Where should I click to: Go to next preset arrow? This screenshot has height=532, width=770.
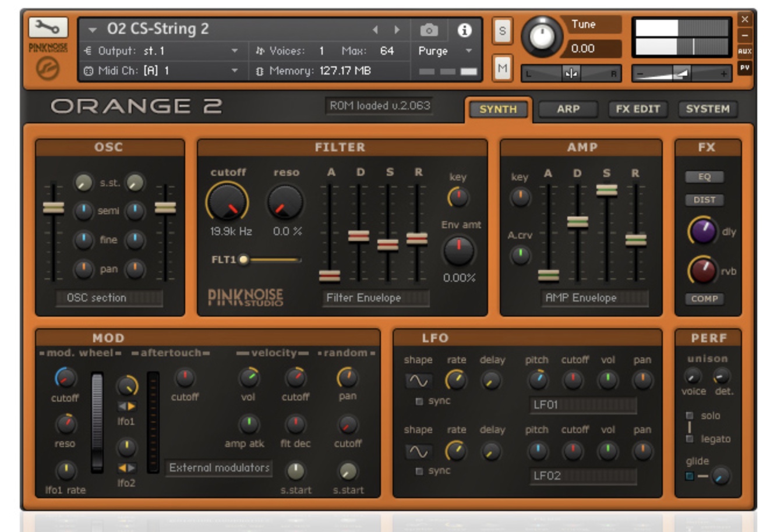coord(397,29)
